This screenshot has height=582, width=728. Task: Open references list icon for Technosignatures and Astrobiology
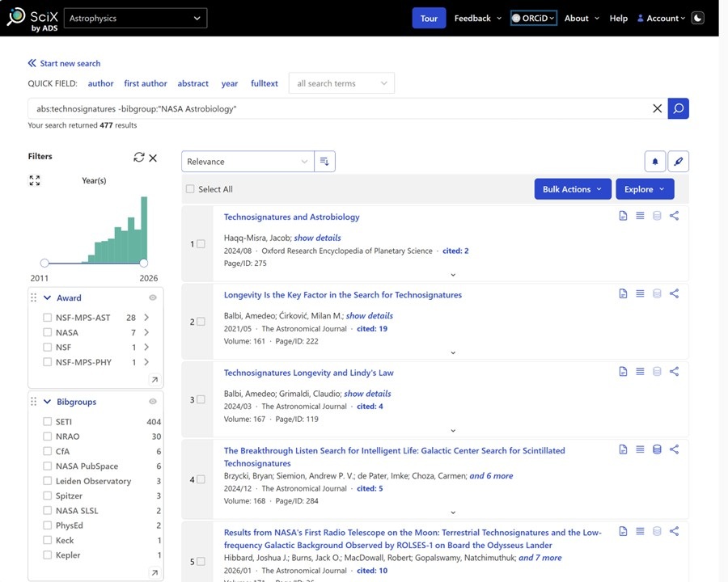coord(640,216)
